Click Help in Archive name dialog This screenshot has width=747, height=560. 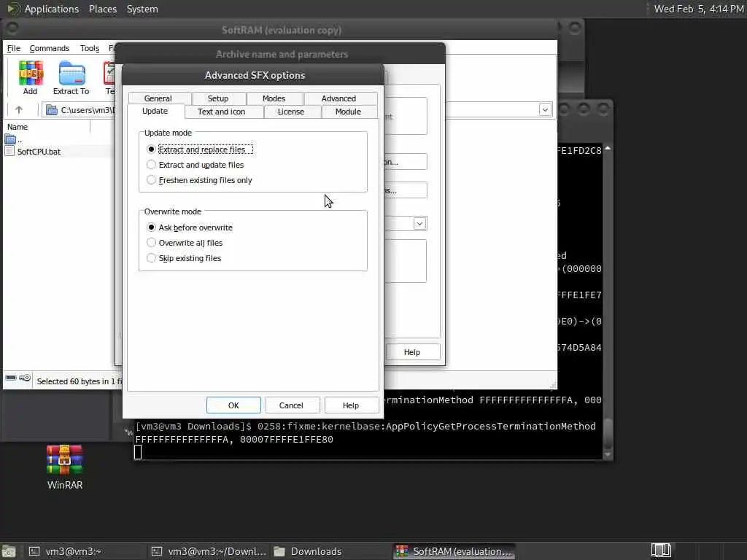coord(412,352)
